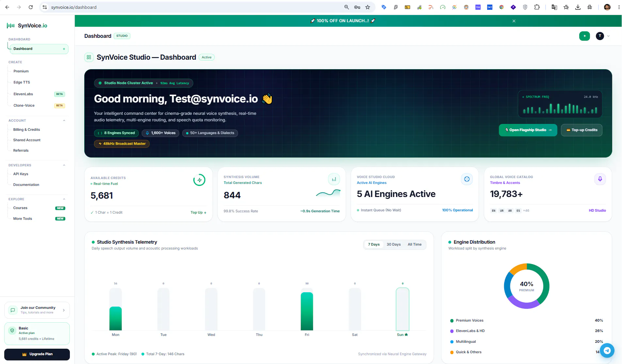Click the Join our Community chat icon
The image size is (622, 364).
click(x=13, y=310)
